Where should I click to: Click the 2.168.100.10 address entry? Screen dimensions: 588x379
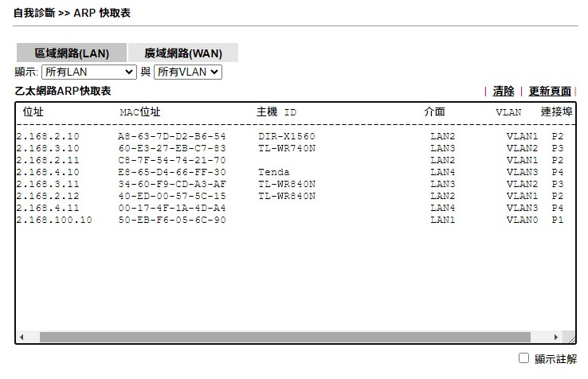54,220
